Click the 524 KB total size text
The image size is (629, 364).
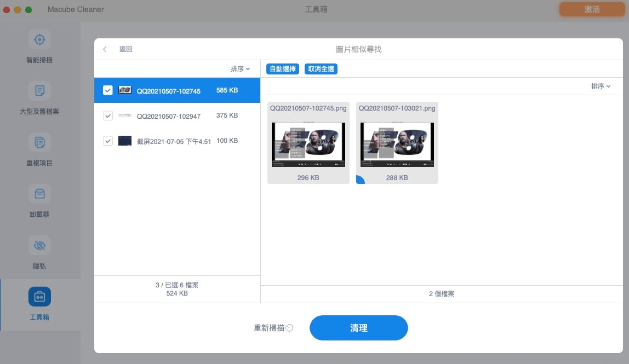[177, 293]
